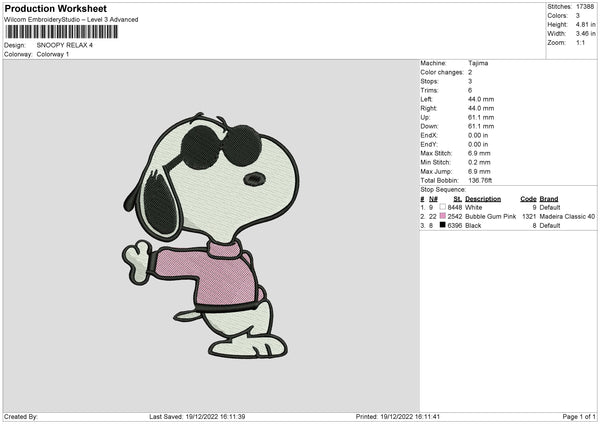Click the stitch count 2542
Viewport: 600px width, 424px height.
(455, 217)
